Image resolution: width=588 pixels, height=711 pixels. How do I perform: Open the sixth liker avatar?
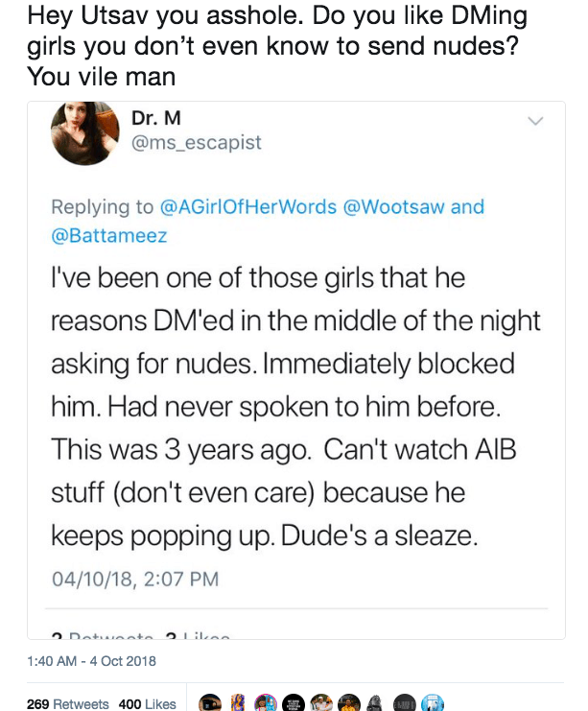348,703
